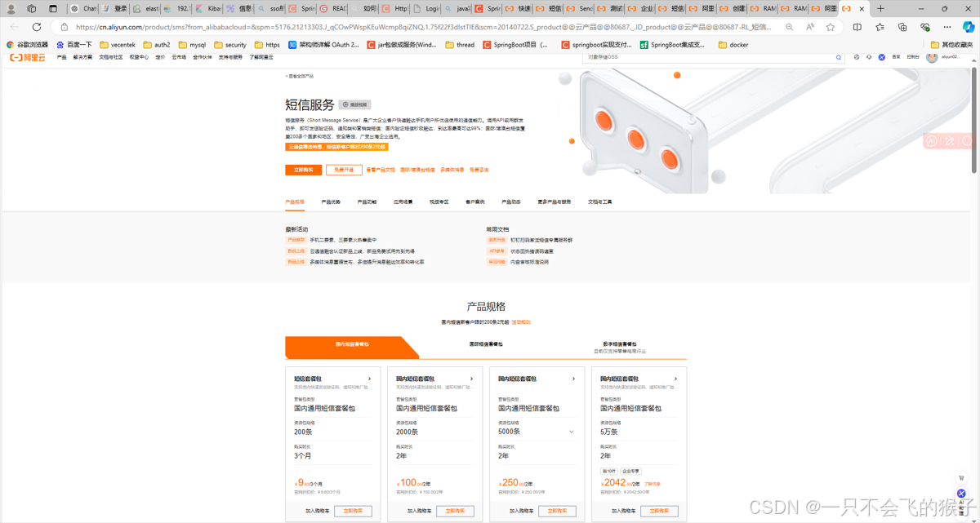Switch to the 数字短信套餐包 tab
Viewport: 980px width, 523px height.
pyautogui.click(x=620, y=347)
